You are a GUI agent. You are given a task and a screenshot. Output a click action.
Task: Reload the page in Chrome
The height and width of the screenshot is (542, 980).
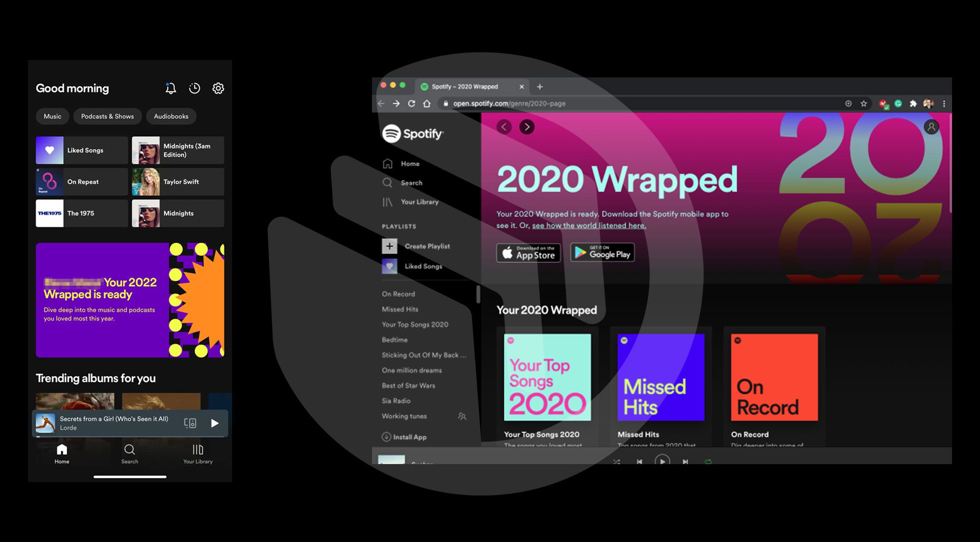tap(411, 103)
